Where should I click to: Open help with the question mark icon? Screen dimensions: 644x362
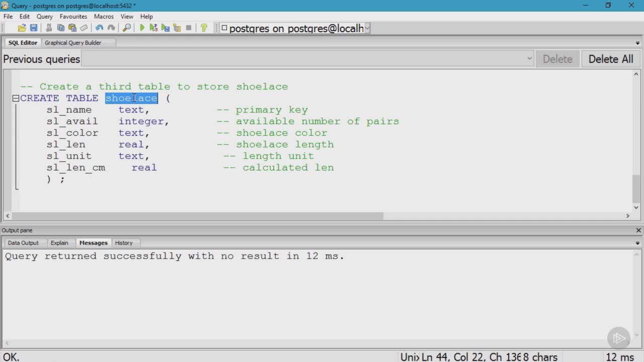tap(204, 28)
